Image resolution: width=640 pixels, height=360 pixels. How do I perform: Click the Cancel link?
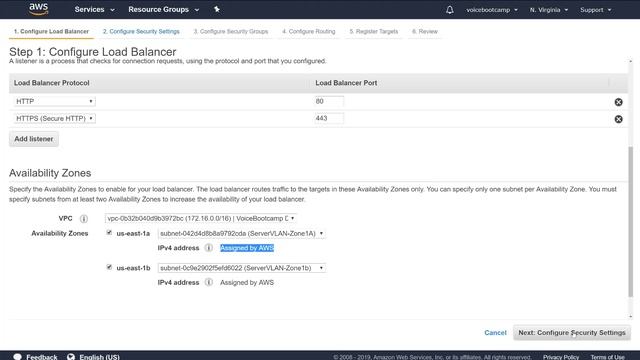495,333
